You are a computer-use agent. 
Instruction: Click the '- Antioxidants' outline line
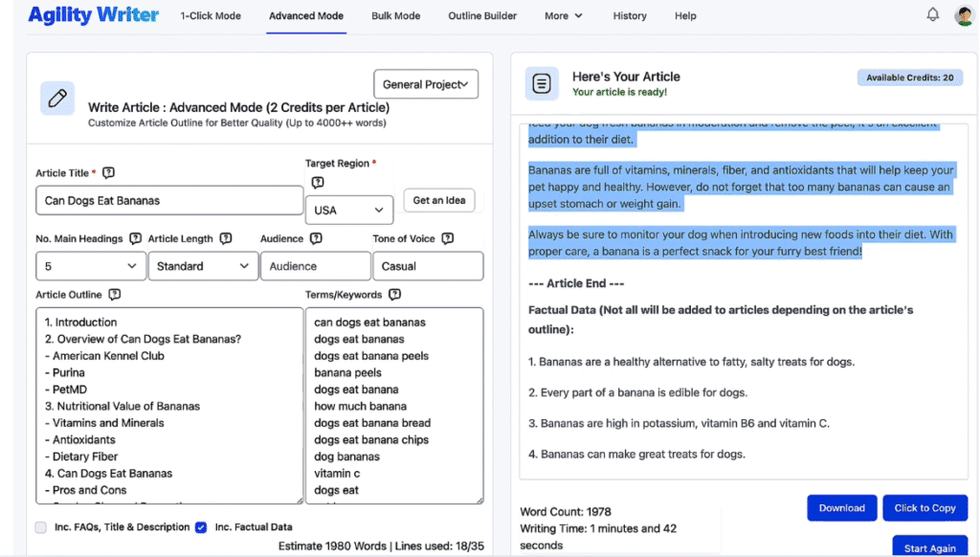click(80, 440)
